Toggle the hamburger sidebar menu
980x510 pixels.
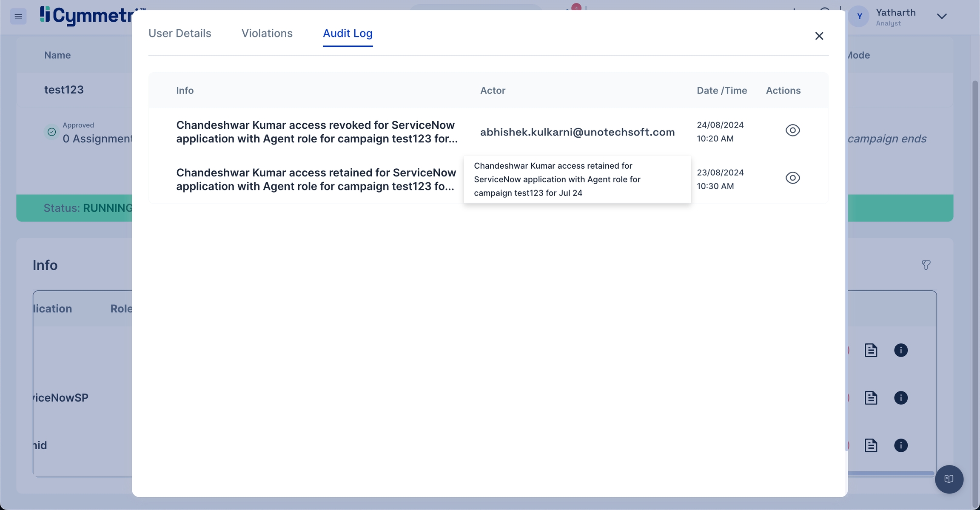18,17
